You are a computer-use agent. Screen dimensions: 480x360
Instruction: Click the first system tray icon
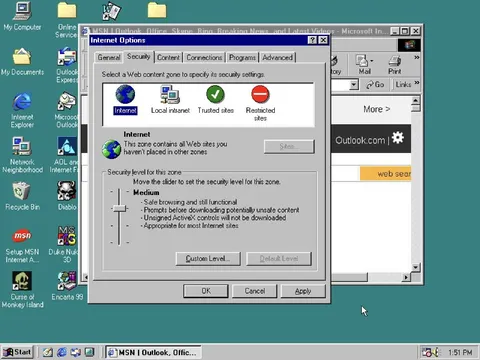427,352
